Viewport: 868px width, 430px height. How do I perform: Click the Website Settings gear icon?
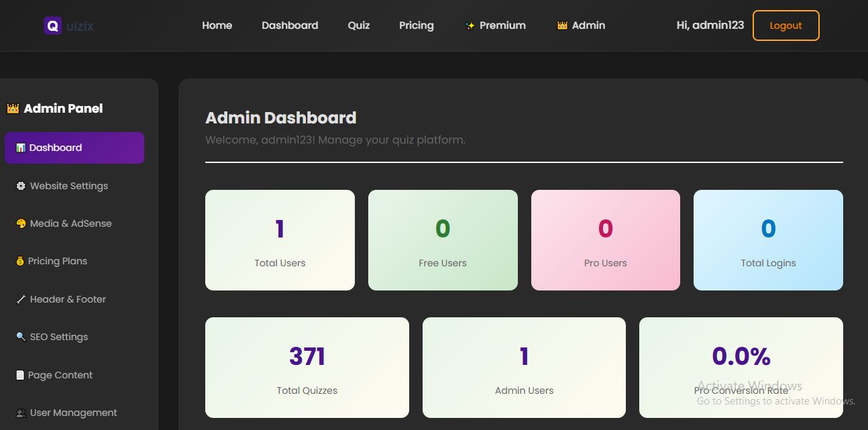point(21,186)
